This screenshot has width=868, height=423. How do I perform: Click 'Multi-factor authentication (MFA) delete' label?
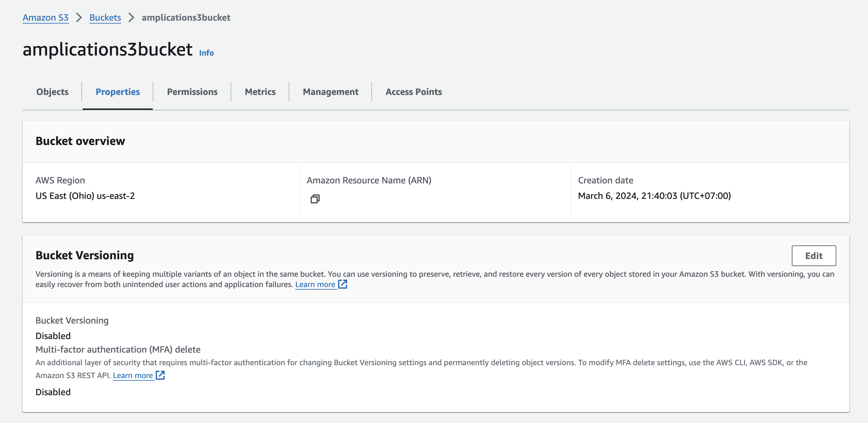pos(118,349)
